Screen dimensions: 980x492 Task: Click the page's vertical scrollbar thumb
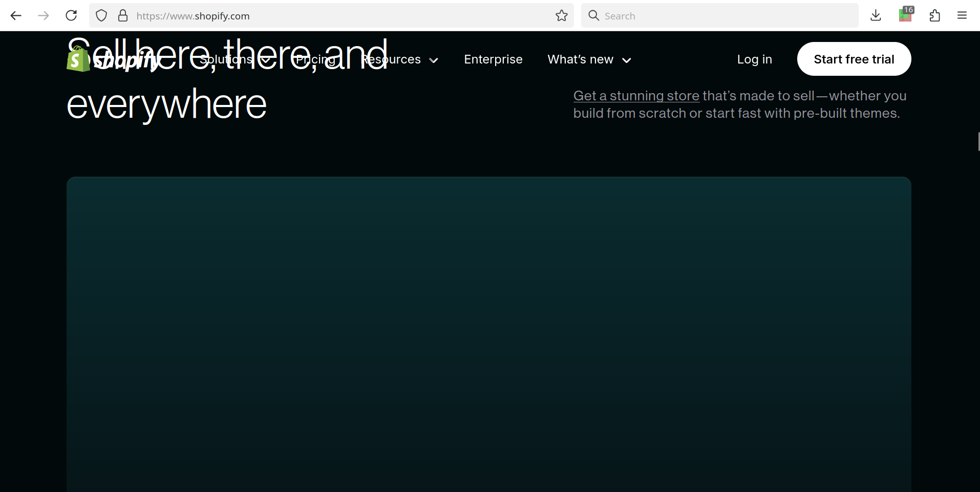tap(978, 141)
